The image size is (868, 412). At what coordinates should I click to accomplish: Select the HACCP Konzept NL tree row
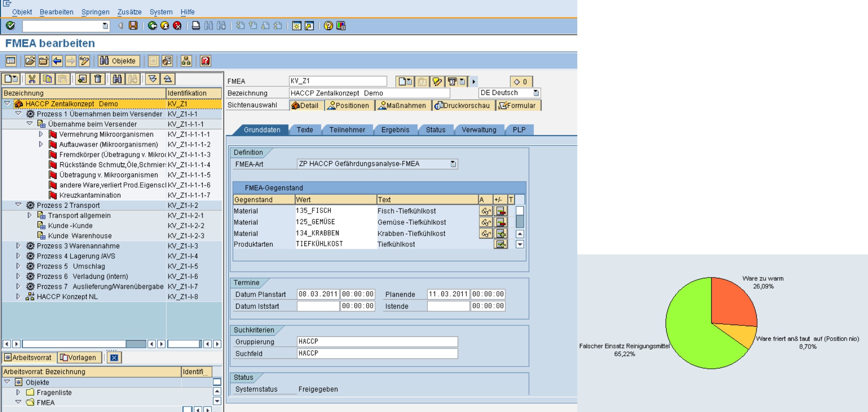pos(112,297)
